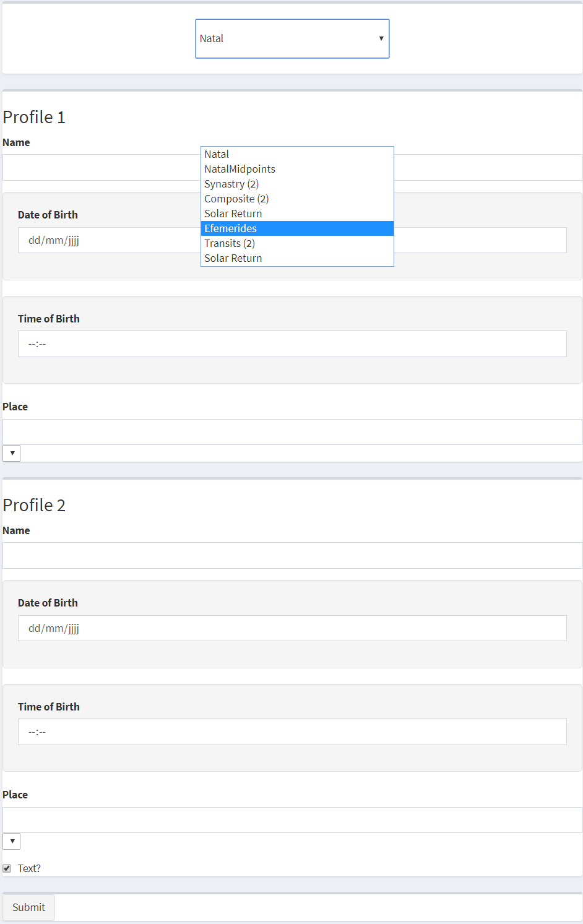Select highlighted Efemerides option

click(297, 228)
